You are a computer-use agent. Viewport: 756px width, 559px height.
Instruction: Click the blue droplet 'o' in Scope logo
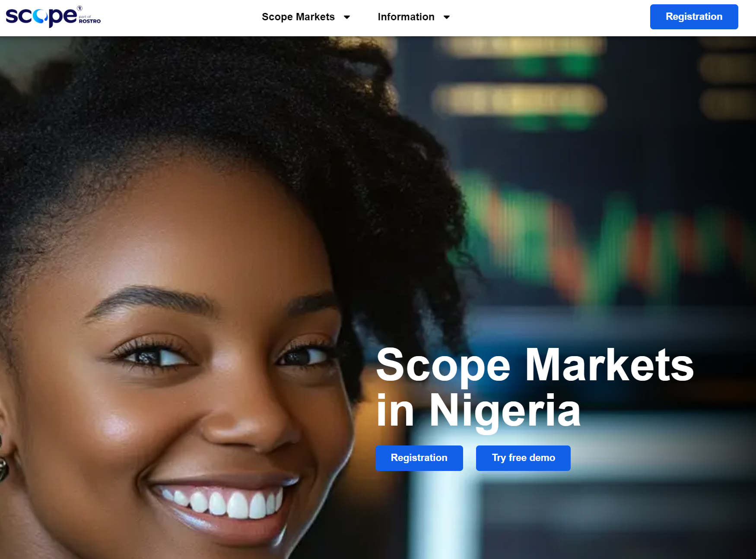tap(40, 16)
